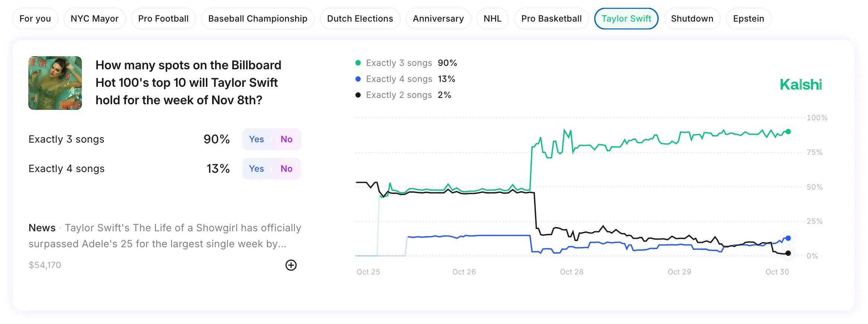Image resolution: width=868 pixels, height=324 pixels.
Task: Select the black Exactly 2 songs legend dot
Action: [x=358, y=95]
